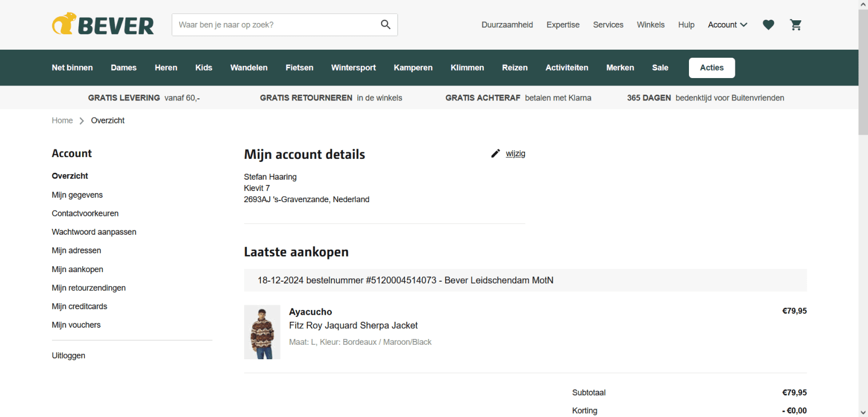The width and height of the screenshot is (868, 417).
Task: Click scrollbar up arrow
Action: pos(863,4)
